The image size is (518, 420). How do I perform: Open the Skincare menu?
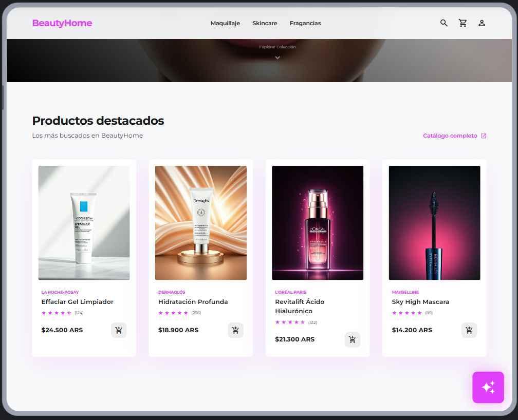point(265,23)
